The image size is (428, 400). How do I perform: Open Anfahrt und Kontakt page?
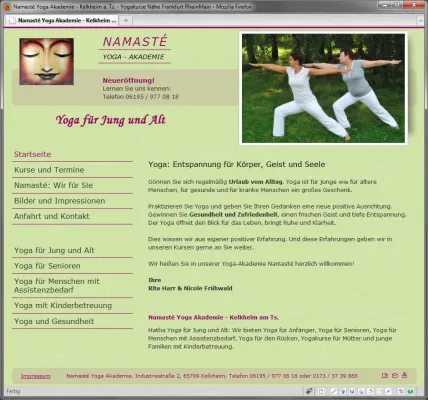pyautogui.click(x=52, y=216)
